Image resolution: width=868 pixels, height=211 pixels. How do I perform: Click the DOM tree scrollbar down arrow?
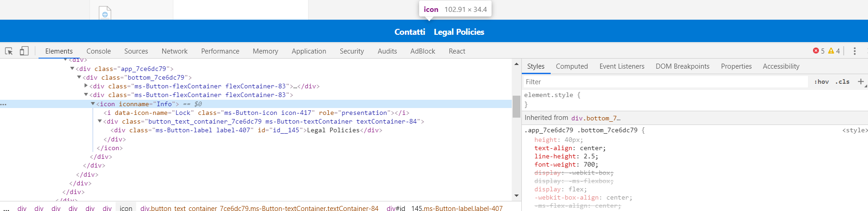[x=516, y=195]
